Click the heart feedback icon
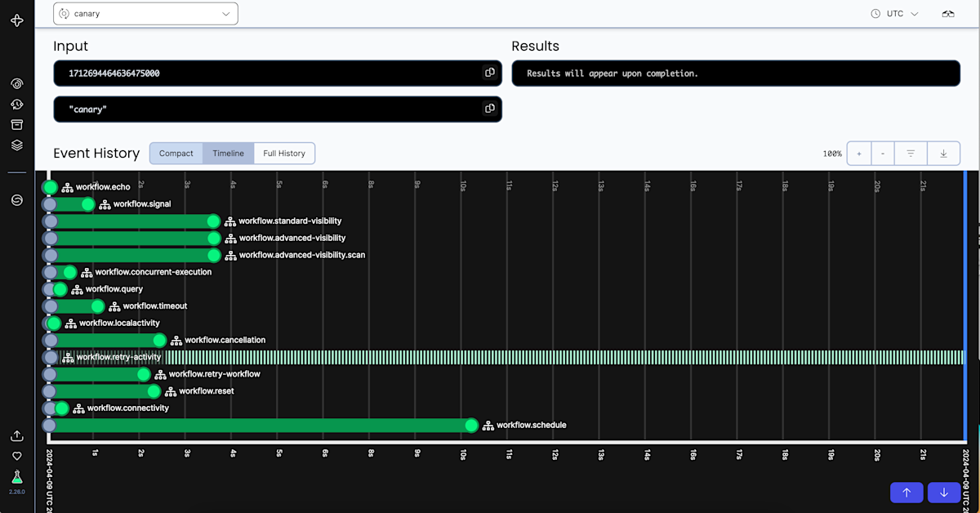The image size is (980, 513). (16, 456)
